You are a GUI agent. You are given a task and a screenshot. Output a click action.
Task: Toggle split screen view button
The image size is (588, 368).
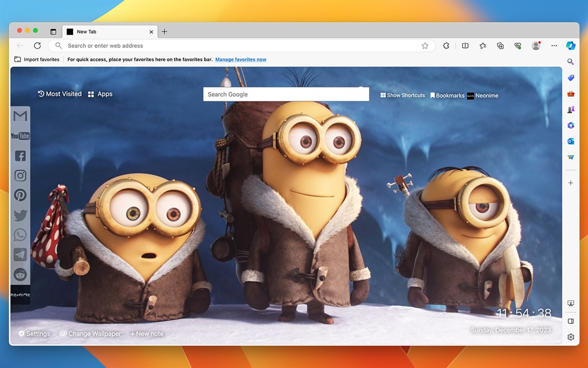(465, 46)
